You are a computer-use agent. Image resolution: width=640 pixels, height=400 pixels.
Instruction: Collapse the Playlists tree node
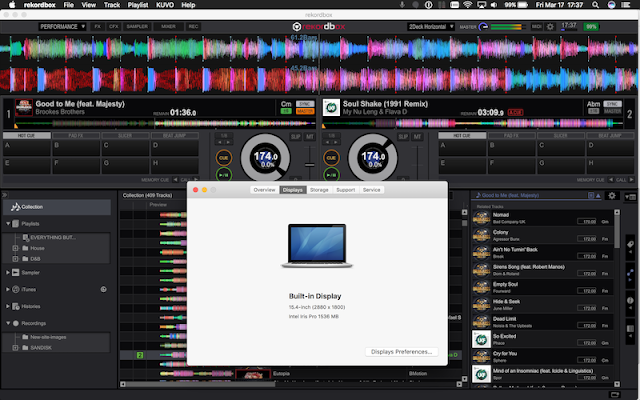8,224
